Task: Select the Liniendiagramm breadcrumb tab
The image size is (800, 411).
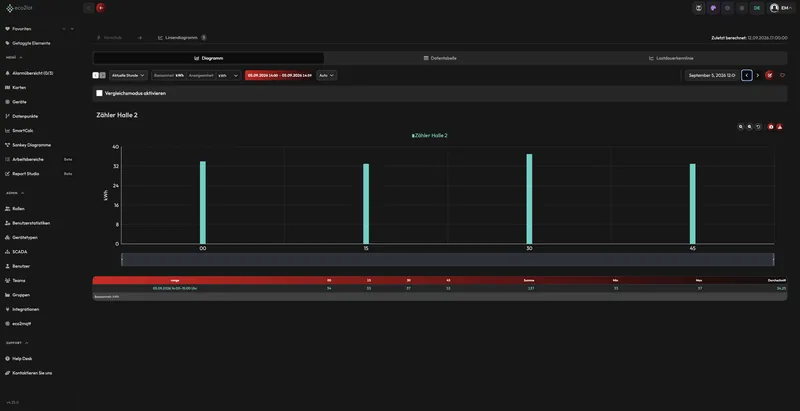Action: (x=182, y=38)
